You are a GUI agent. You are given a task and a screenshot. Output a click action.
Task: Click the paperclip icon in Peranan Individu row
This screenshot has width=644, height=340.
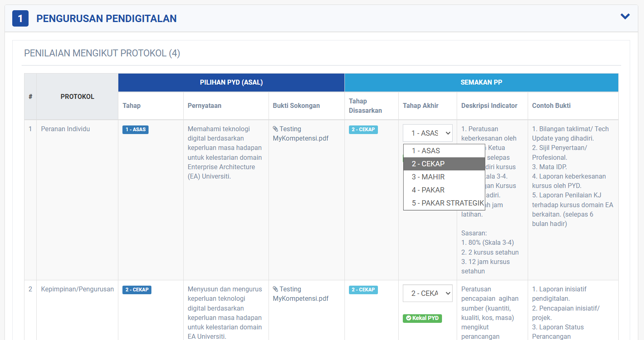click(275, 129)
